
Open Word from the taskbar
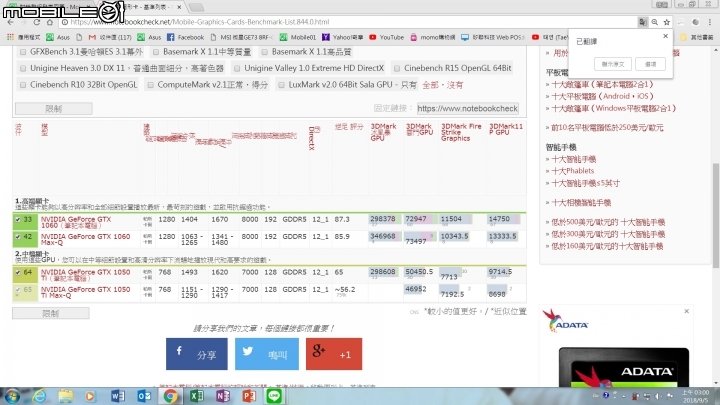click(118, 396)
